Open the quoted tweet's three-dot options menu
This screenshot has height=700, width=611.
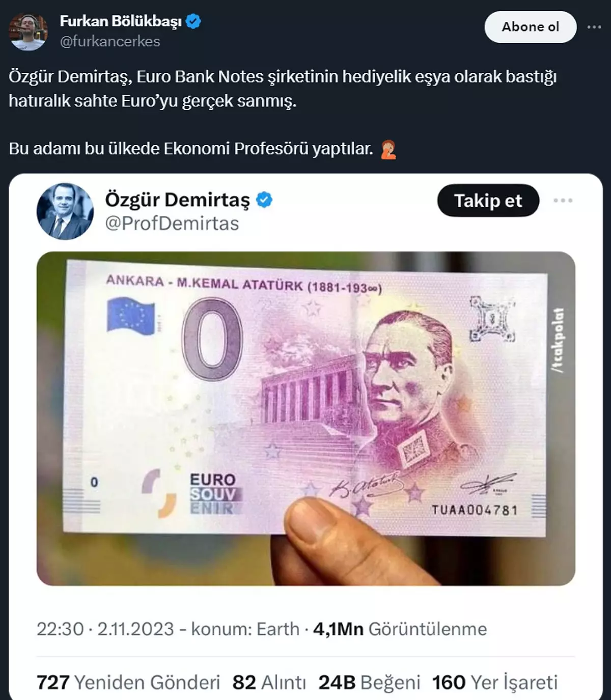pos(563,201)
